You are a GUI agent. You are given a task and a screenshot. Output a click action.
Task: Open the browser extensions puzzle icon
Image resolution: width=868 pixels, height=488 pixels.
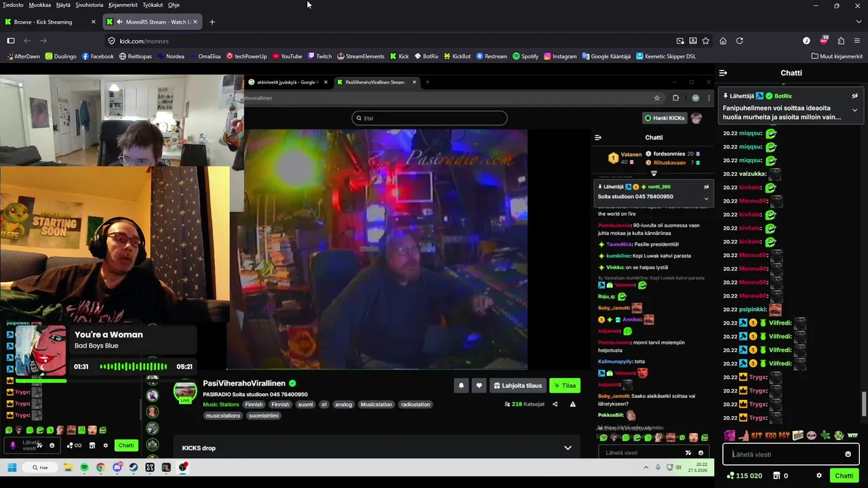tap(841, 41)
